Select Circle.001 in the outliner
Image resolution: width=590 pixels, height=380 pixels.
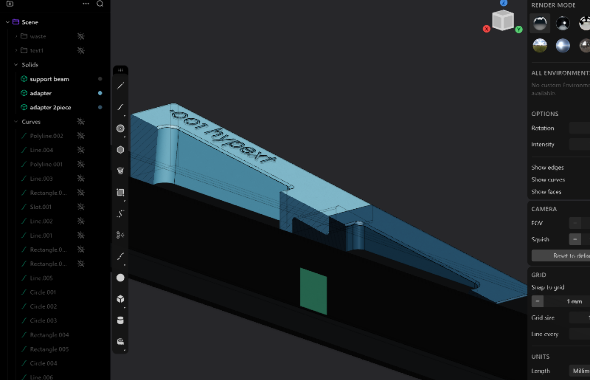pyautogui.click(x=43, y=292)
